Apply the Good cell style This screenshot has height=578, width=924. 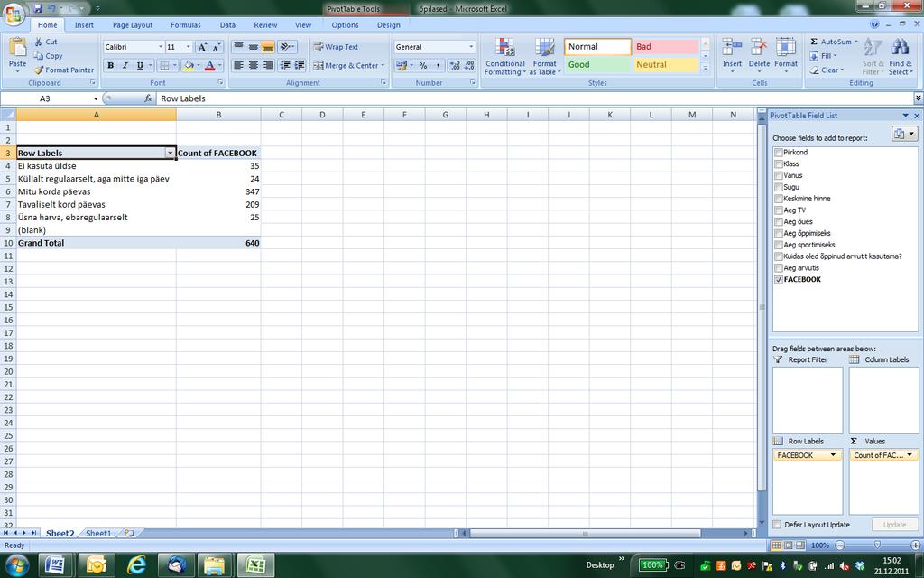click(x=597, y=65)
